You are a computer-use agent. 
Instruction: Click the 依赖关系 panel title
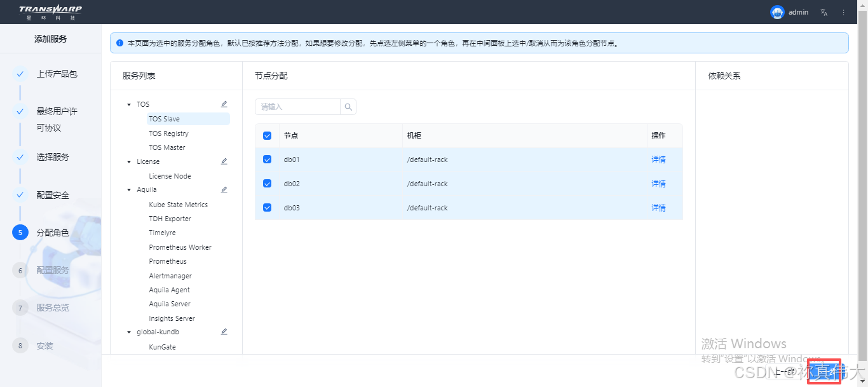click(724, 76)
